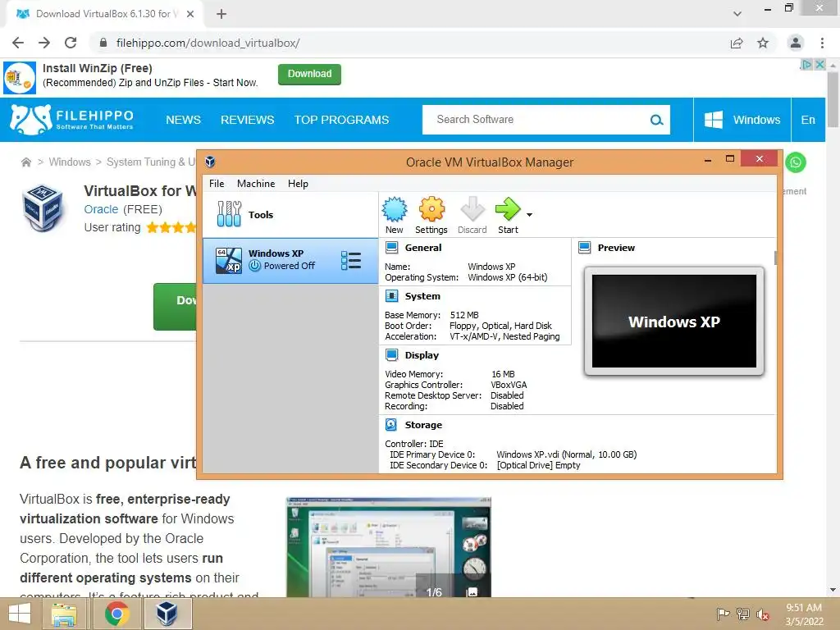Click the VirtualBox cube icon in title bar

tap(210, 162)
